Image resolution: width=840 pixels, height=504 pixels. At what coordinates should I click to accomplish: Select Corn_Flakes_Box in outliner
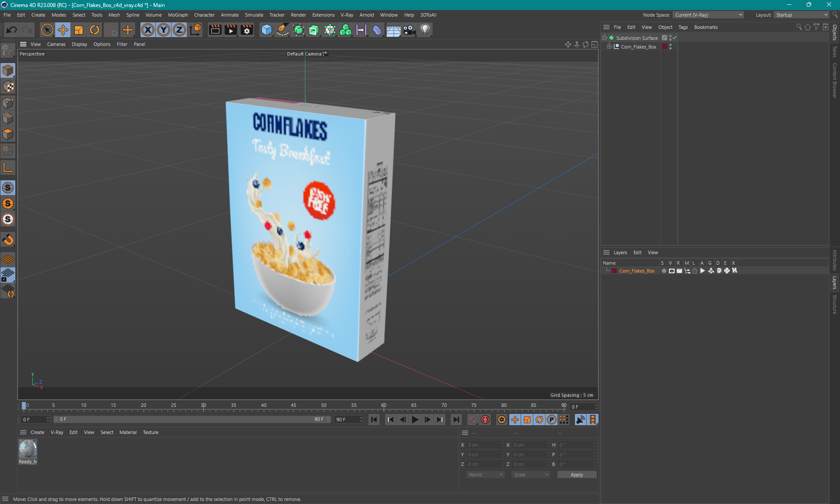(x=637, y=46)
